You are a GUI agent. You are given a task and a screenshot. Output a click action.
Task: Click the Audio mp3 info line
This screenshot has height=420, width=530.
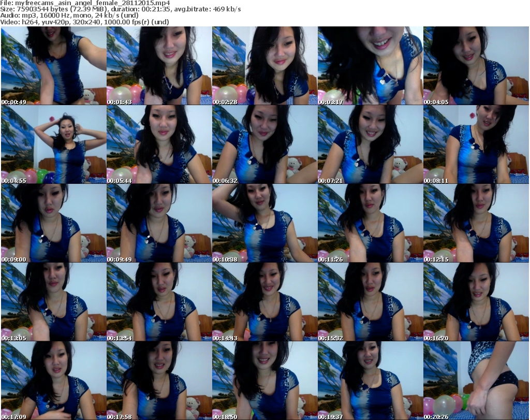[69, 16]
